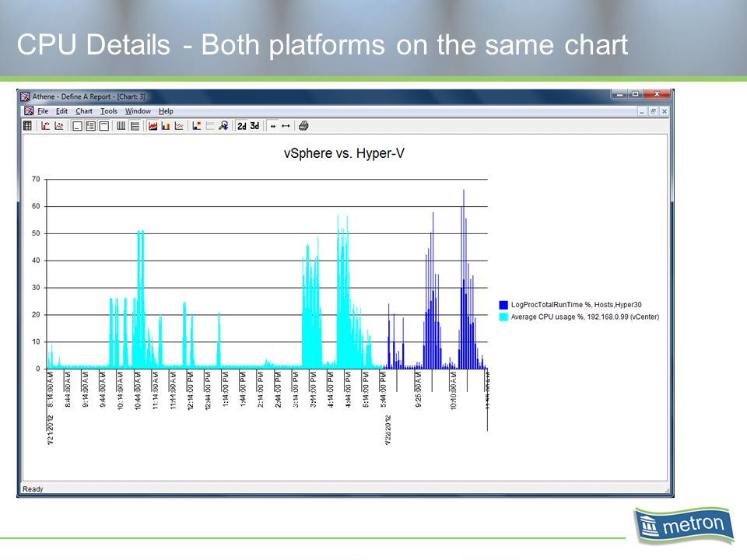Click the 'Ready' status bar text
The width and height of the screenshot is (747, 560).
33,489
